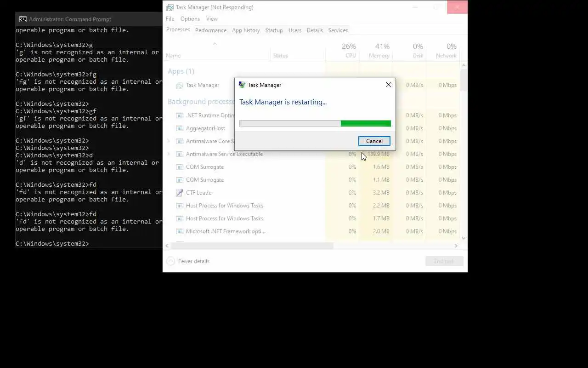Expand Antimalware Service Executable row
The width and height of the screenshot is (588, 368).
(169, 154)
